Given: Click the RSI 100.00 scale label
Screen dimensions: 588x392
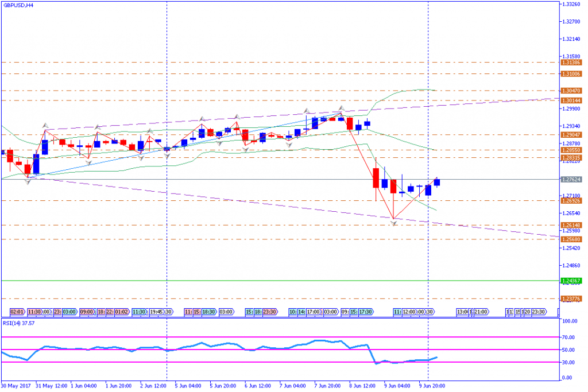Looking at the screenshot, I should coord(570,321).
